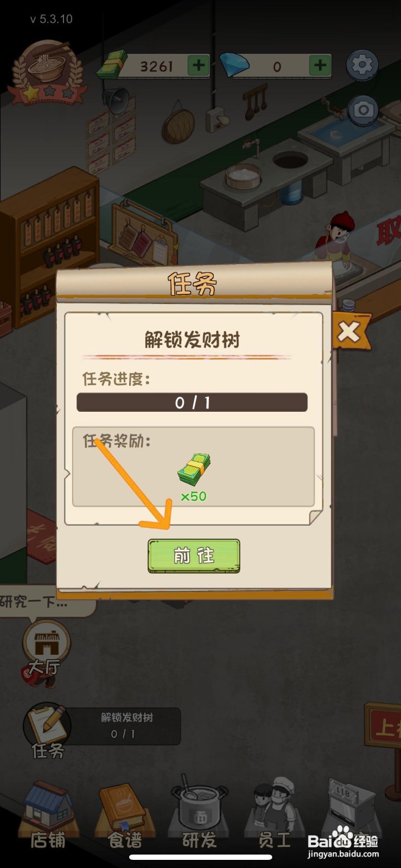
Task: Open the 研发 research pot tab
Action: 199,813
